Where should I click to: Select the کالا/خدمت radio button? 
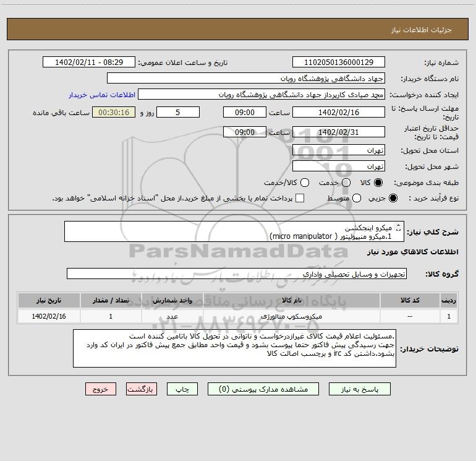pos(305,183)
